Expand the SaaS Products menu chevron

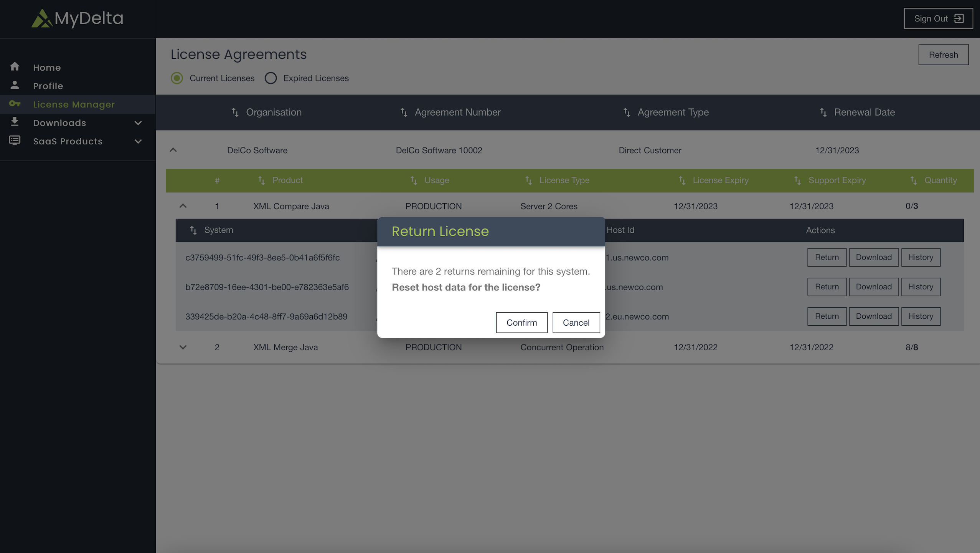pos(138,141)
